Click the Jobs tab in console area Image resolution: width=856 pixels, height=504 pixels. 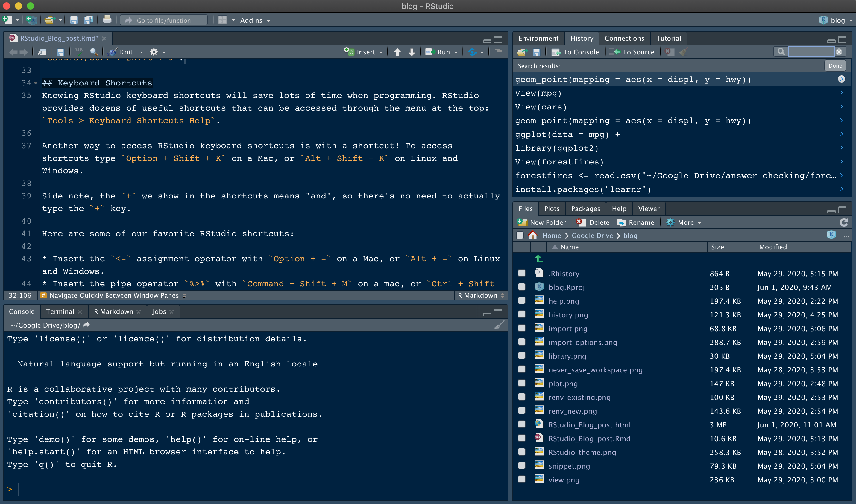(x=159, y=311)
